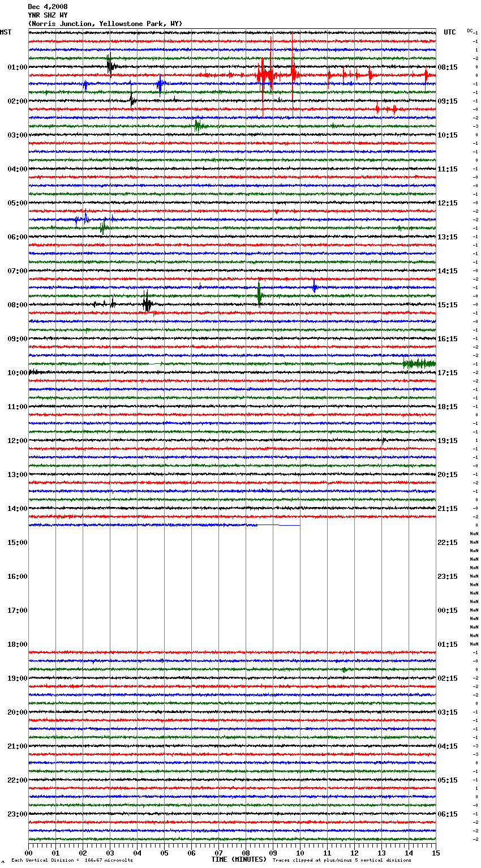Click the "16:00" MST time label

(x=18, y=577)
